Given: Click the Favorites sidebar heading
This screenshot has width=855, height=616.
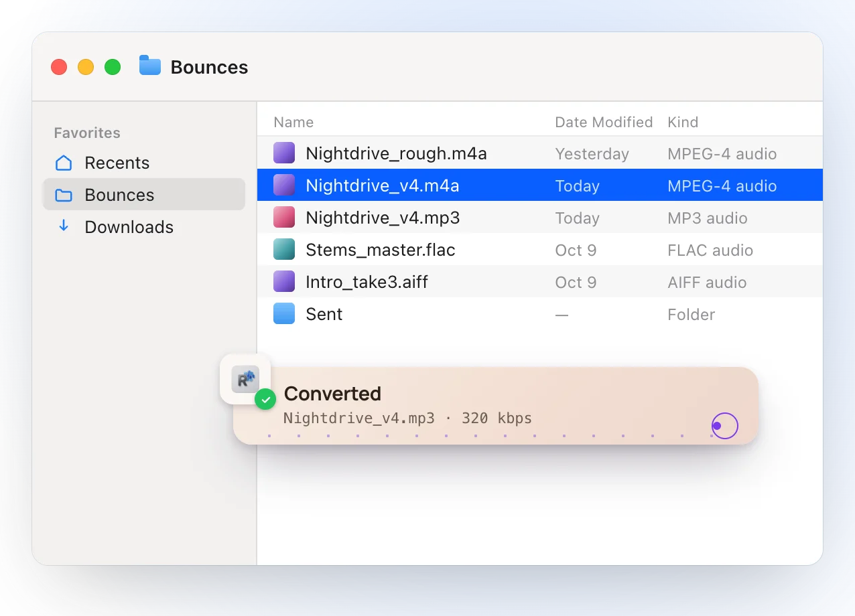Looking at the screenshot, I should pyautogui.click(x=87, y=133).
